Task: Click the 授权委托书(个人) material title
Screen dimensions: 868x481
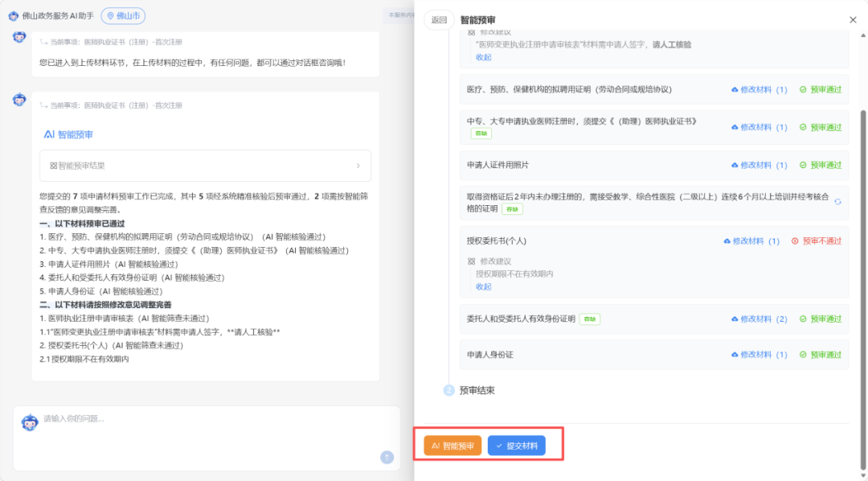Action: tap(497, 241)
